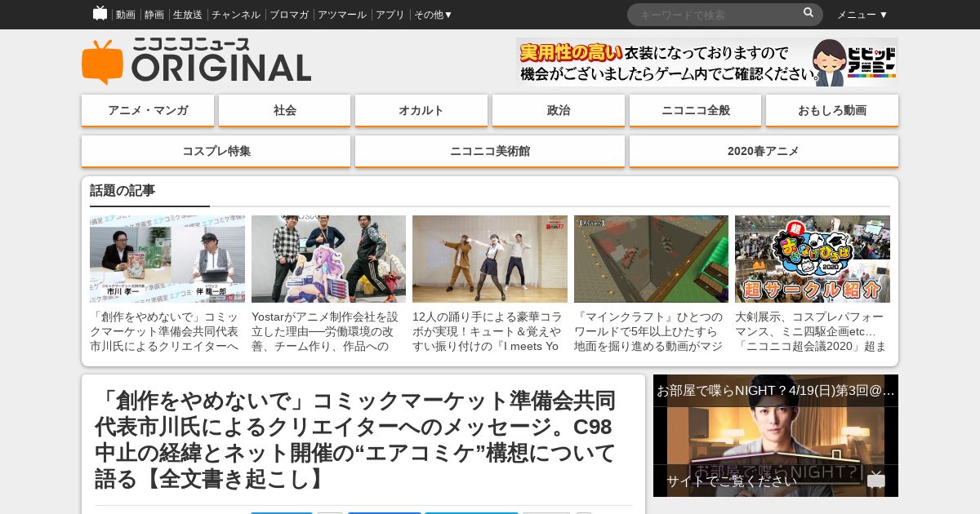Click the 話題の記事 section heading

[x=122, y=191]
